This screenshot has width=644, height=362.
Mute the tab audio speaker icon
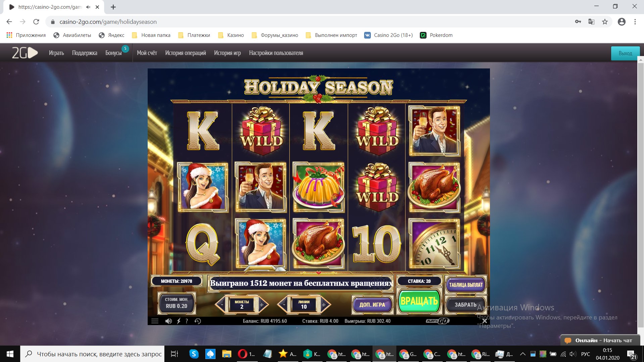tap(88, 7)
